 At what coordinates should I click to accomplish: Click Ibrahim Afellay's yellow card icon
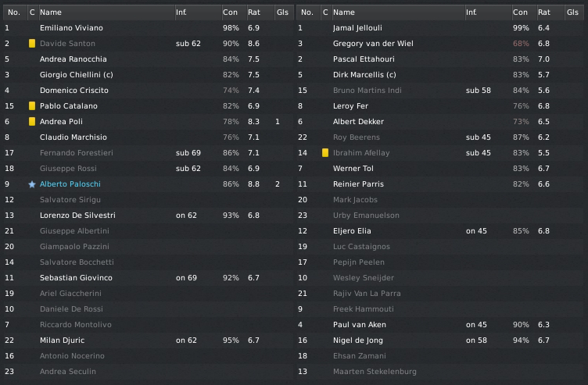click(325, 153)
